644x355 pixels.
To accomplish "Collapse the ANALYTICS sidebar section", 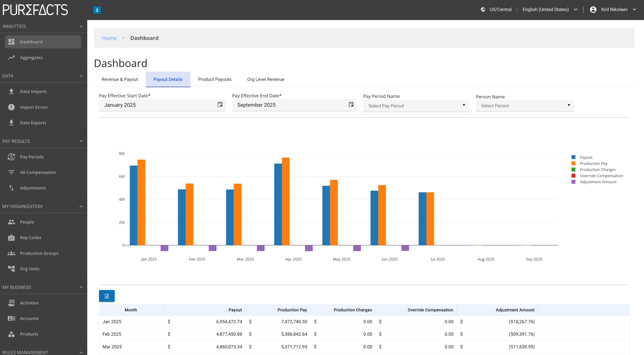I will (x=81, y=26).
